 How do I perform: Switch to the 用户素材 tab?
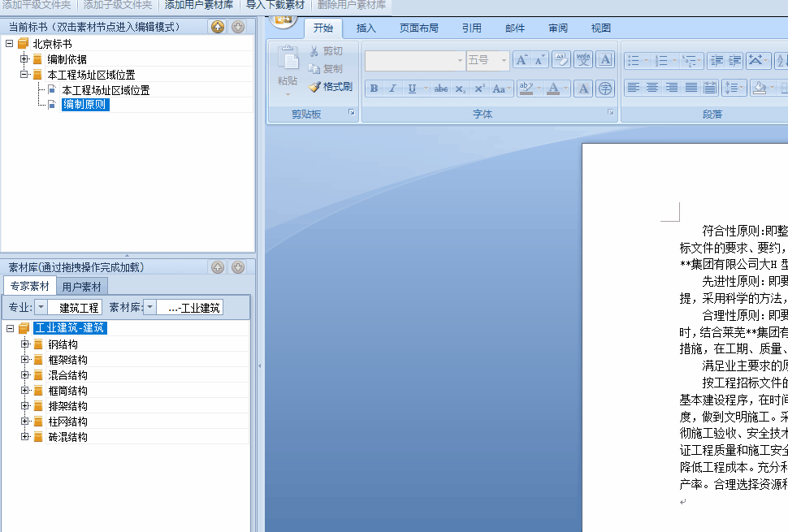pyautogui.click(x=82, y=286)
